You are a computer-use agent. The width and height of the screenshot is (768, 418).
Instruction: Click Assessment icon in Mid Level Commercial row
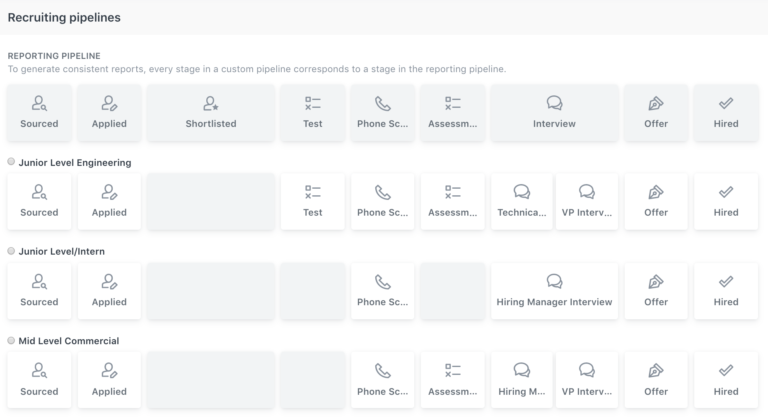pos(452,370)
